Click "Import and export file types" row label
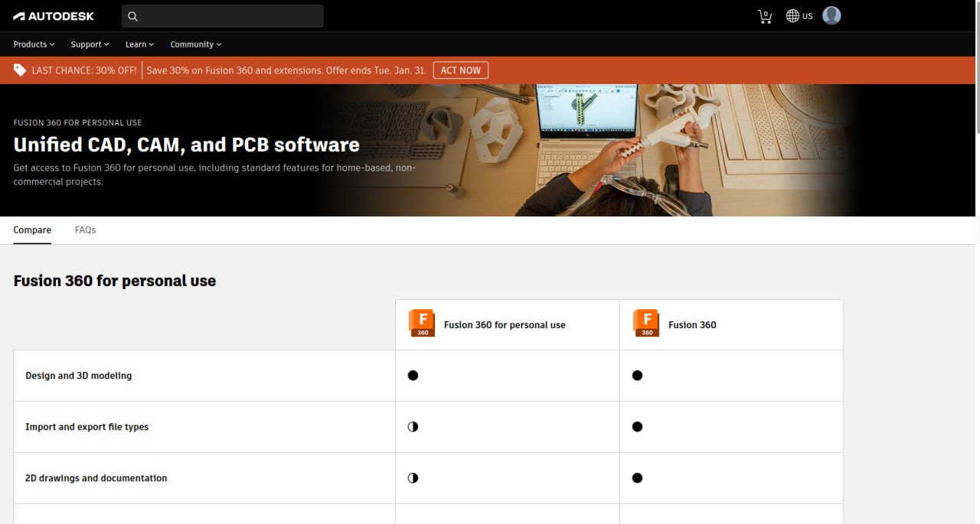980x524 pixels. pos(87,427)
